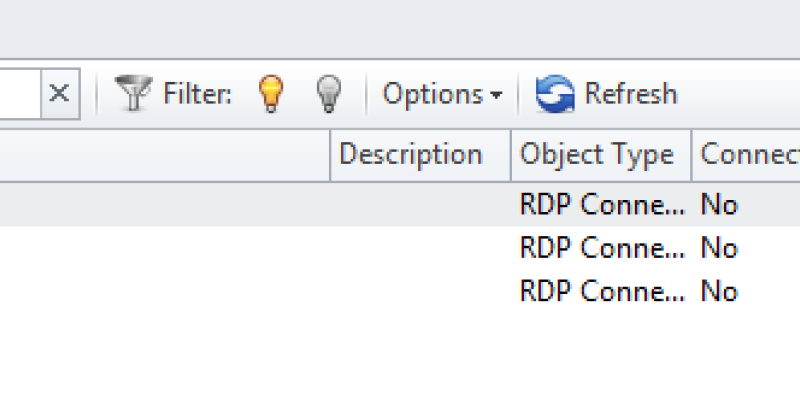Click the truncated Connect... column header

(x=746, y=155)
